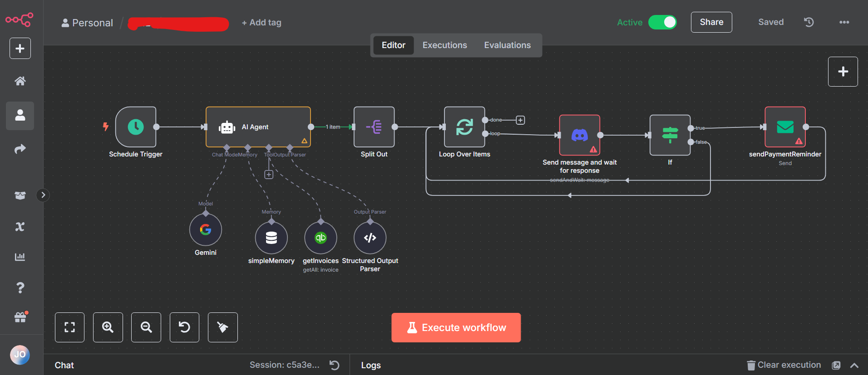Click the n8n logo icon

tap(19, 19)
